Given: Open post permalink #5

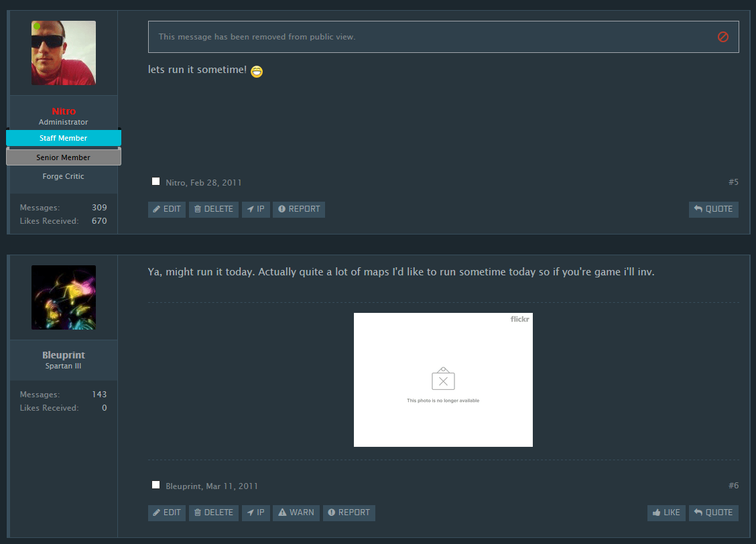Looking at the screenshot, I should click(733, 182).
